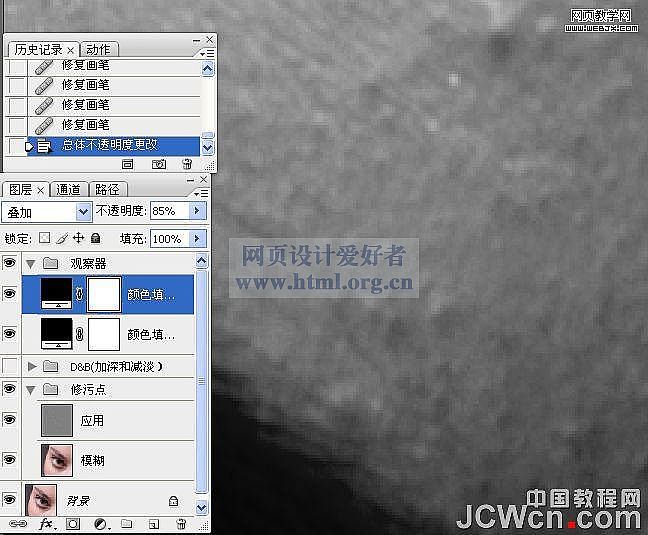Viewport: 648px width, 535px height.
Task: Switch to 路径 tab
Action: (x=107, y=190)
